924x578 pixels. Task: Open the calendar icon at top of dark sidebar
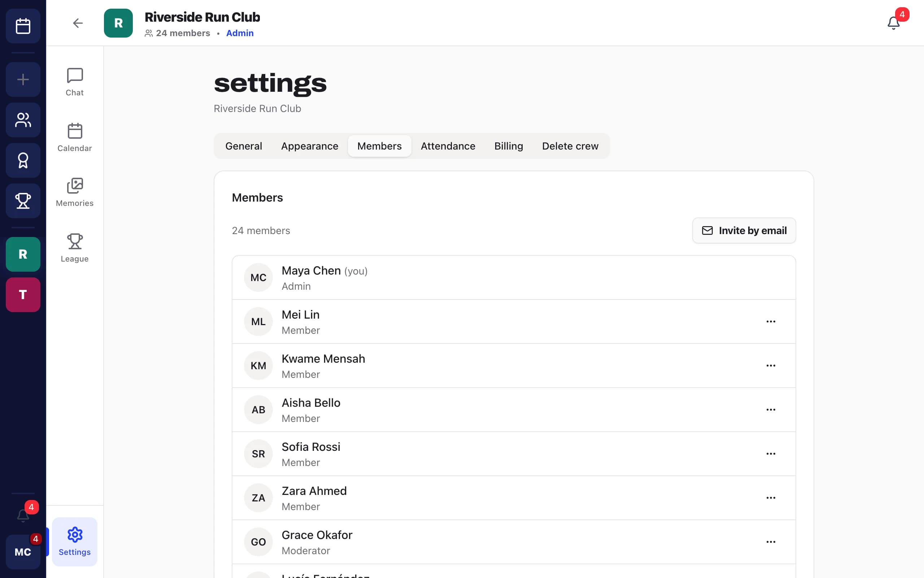click(x=23, y=26)
